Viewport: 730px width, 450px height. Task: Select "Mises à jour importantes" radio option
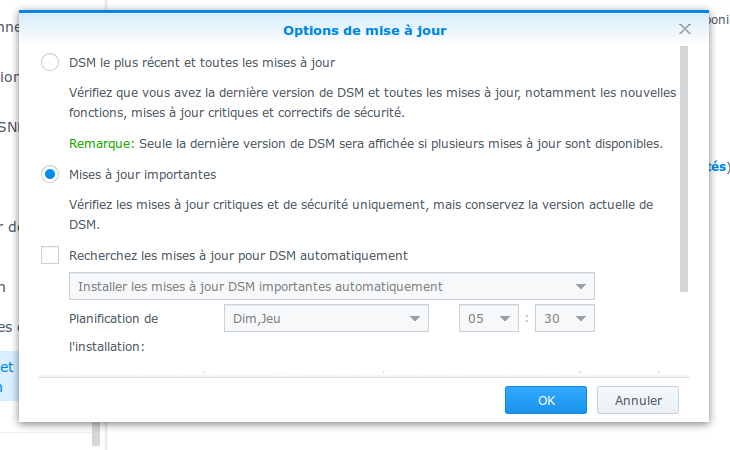50,175
